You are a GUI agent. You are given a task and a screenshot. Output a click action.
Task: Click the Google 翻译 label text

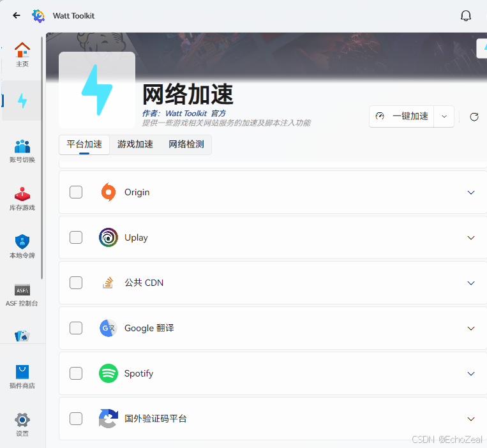(149, 328)
